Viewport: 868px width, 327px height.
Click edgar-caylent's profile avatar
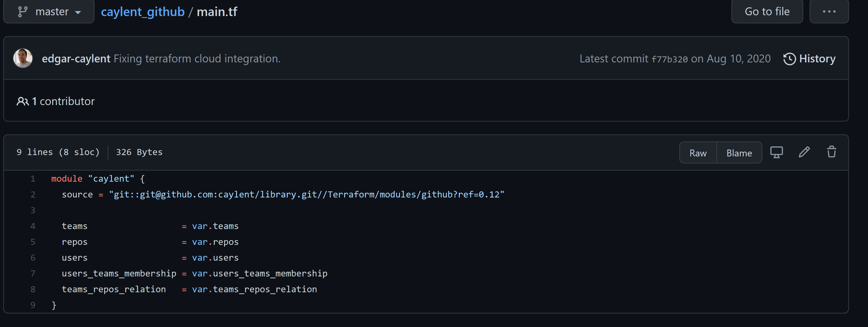coord(23,58)
